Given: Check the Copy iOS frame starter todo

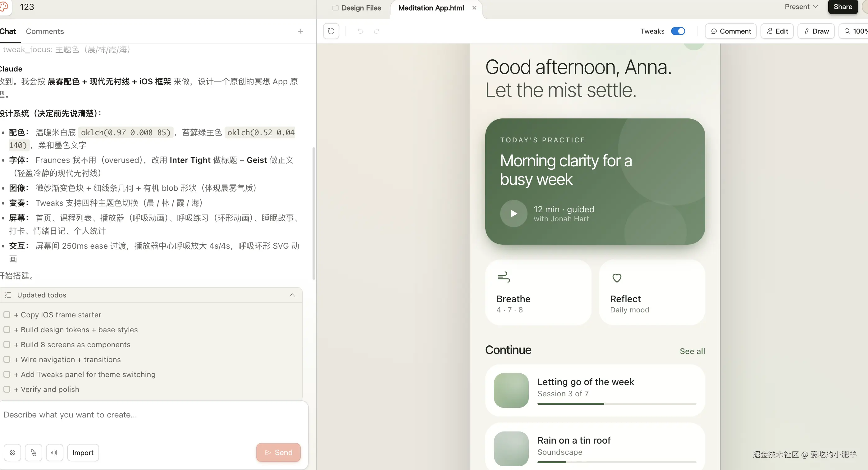Looking at the screenshot, I should tap(7, 315).
